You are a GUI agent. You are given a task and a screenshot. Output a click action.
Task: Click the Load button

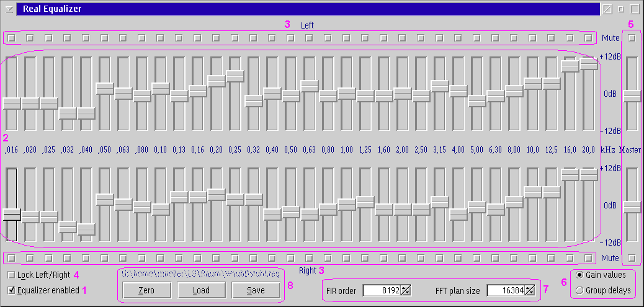[x=201, y=290]
